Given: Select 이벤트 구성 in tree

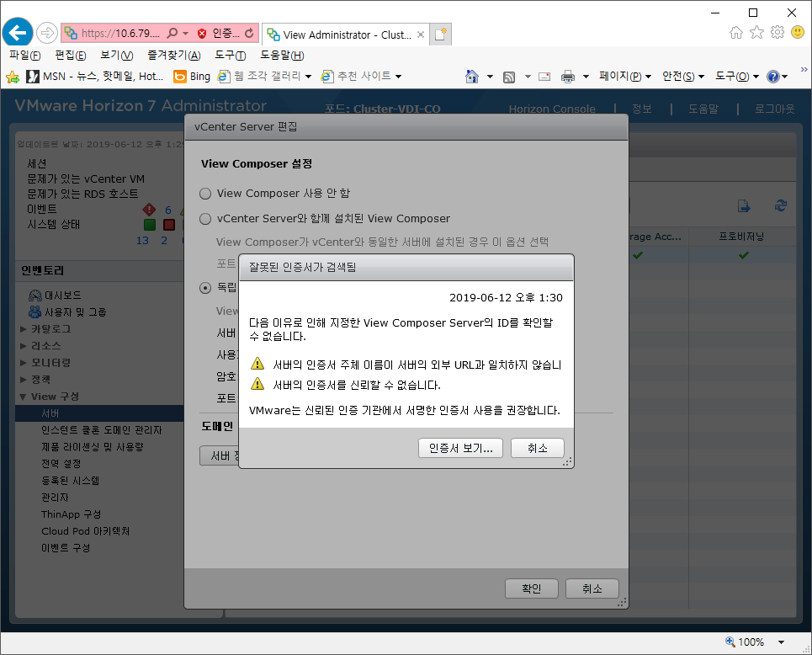Looking at the screenshot, I should coord(66,548).
